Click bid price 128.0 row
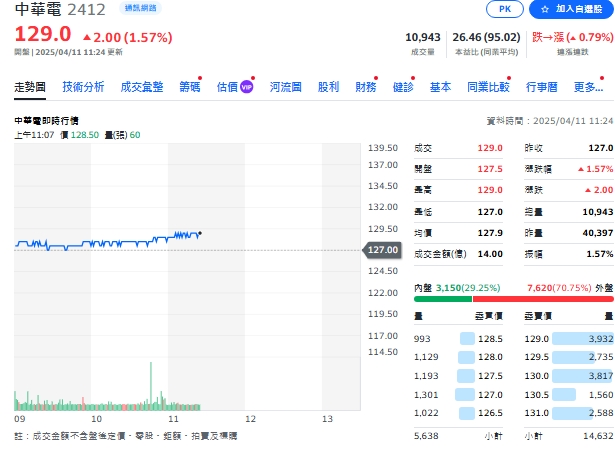Image resolution: width=615 pixels, height=454 pixels. tap(458, 357)
